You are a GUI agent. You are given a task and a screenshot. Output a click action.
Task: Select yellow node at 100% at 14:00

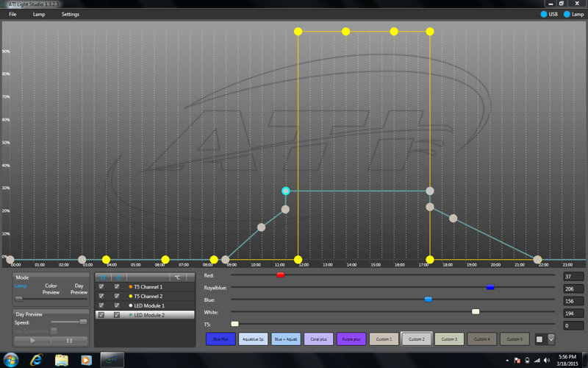345,32
